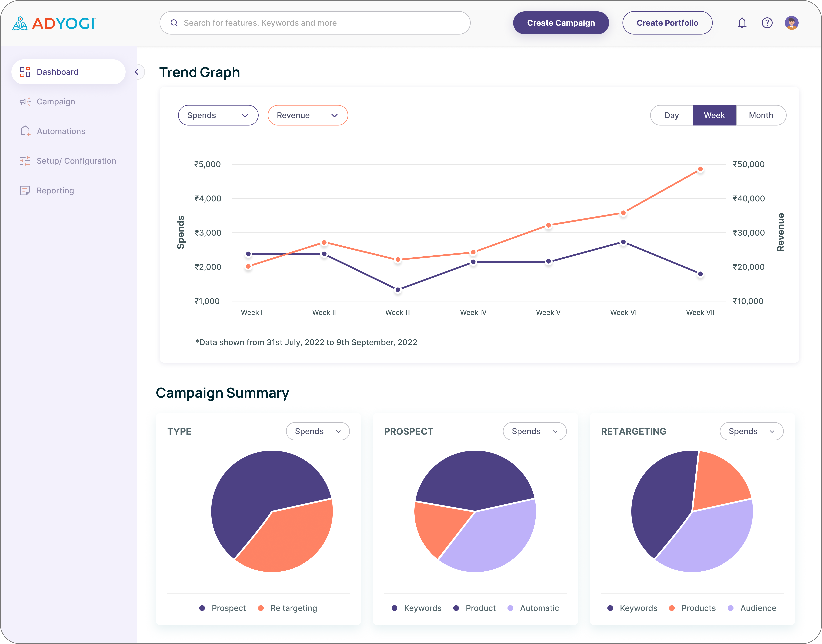Open the Trend Graph Spends dropdown
This screenshot has width=822, height=644.
pos(218,115)
